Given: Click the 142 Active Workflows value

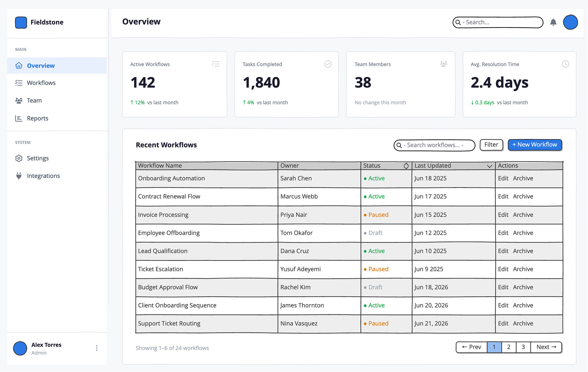Looking at the screenshot, I should tap(143, 83).
